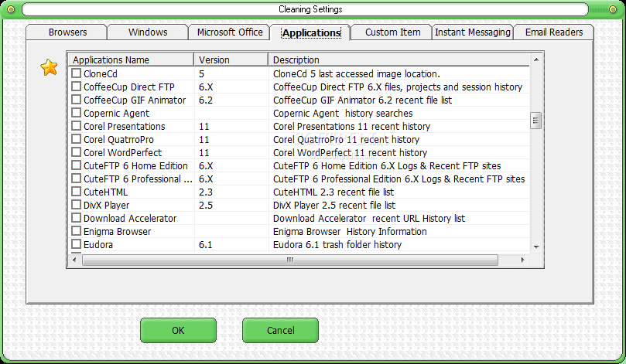The width and height of the screenshot is (626, 364).
Task: Select 'CloneCd 5 last accessed image location.' text
Action: coord(357,73)
